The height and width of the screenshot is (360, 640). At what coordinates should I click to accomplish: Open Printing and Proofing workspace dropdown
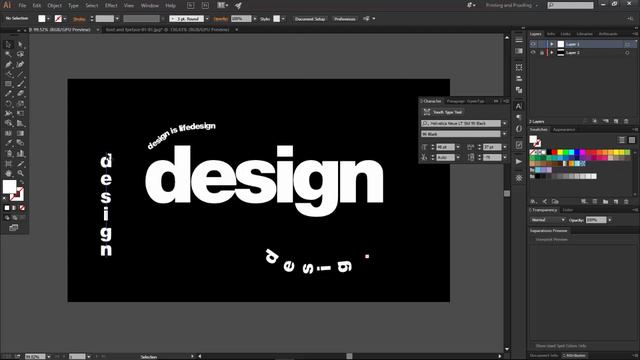pos(512,5)
